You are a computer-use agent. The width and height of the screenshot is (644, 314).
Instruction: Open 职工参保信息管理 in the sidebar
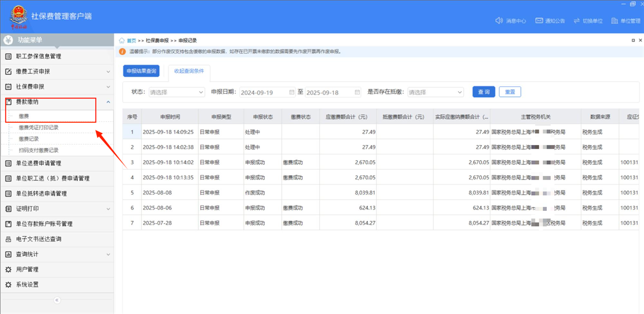point(38,57)
